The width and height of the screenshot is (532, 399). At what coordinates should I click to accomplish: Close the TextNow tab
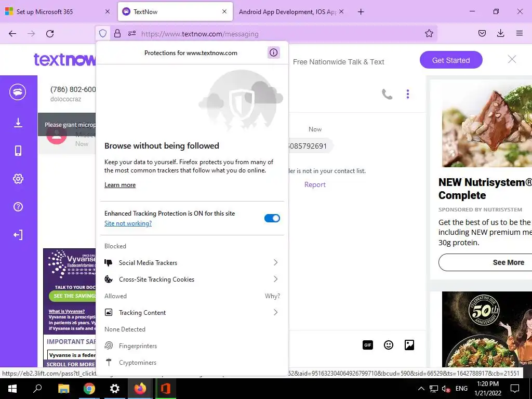tap(224, 11)
